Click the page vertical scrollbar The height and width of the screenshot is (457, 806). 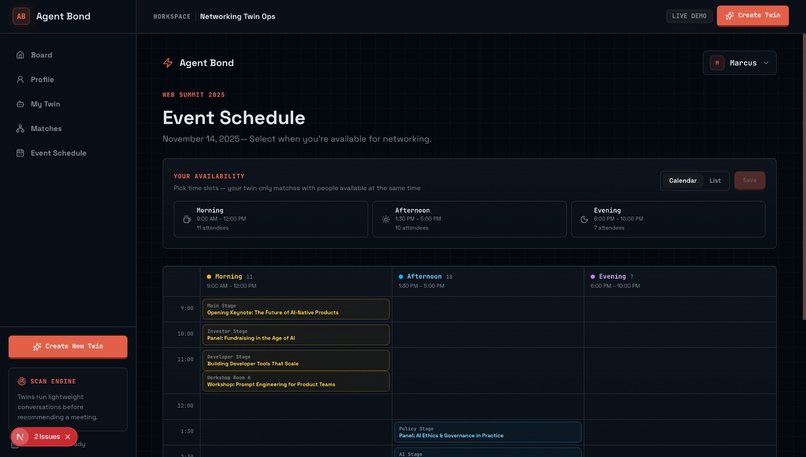click(x=803, y=177)
